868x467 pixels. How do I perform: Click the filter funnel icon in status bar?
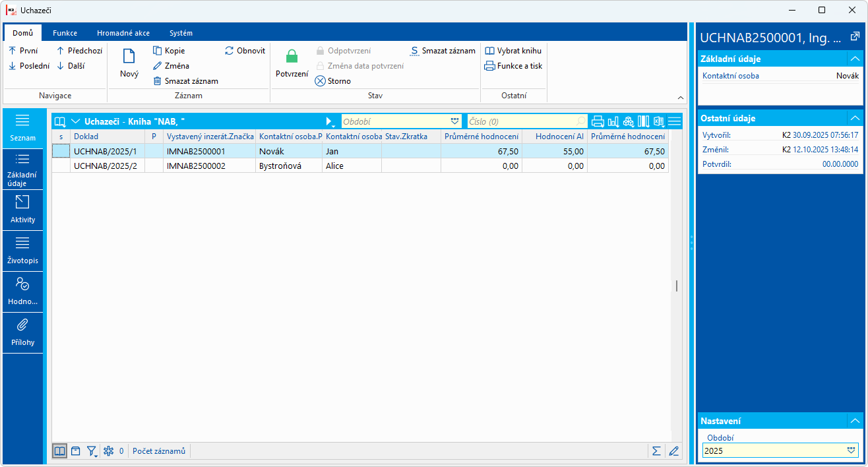(x=92, y=451)
